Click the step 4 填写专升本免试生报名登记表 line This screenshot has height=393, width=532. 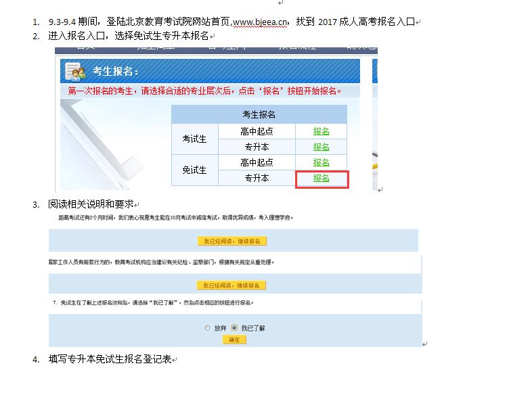click(x=110, y=359)
